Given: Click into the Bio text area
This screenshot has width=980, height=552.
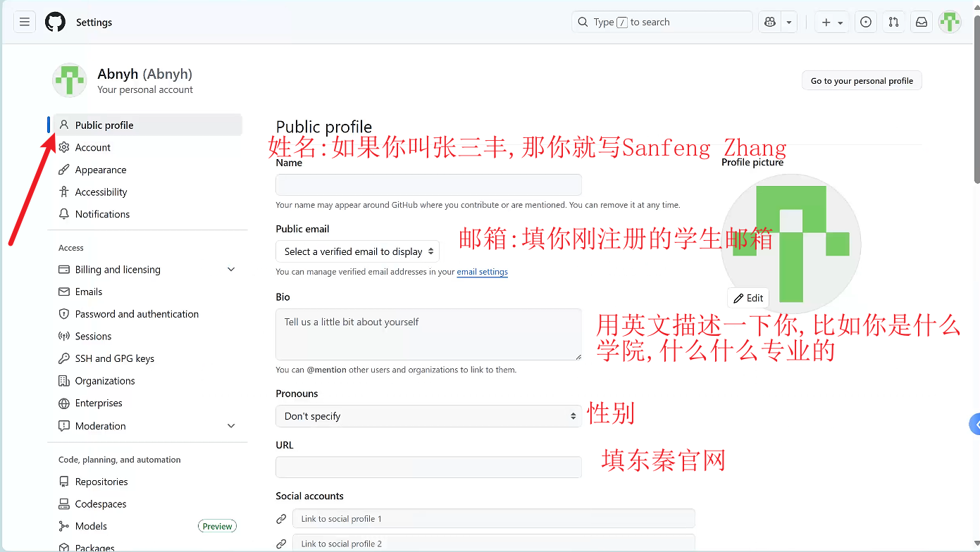Looking at the screenshot, I should [429, 334].
